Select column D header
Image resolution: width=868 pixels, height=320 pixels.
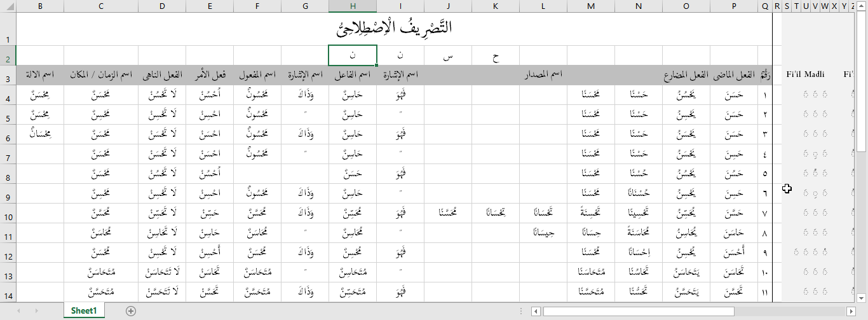162,6
